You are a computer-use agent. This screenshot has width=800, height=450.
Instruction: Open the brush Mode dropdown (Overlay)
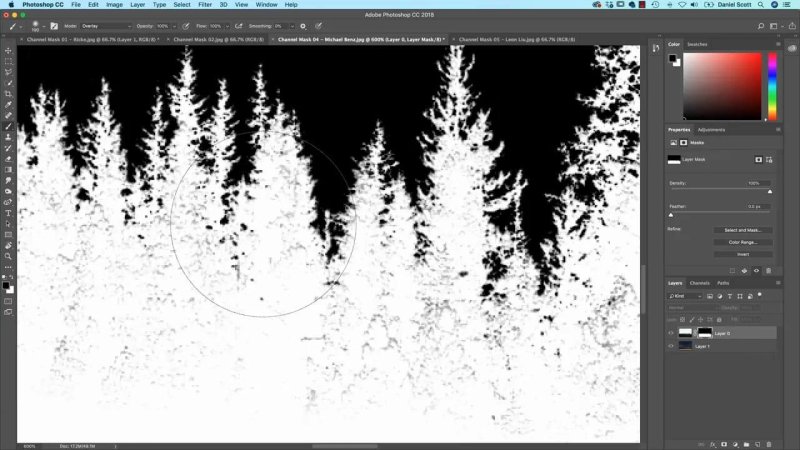pyautogui.click(x=106, y=26)
